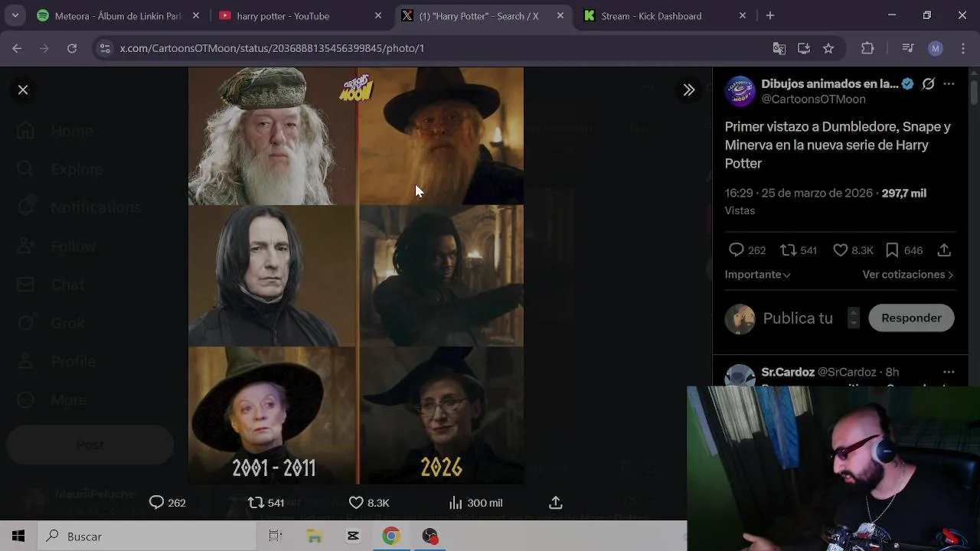The height and width of the screenshot is (551, 980).
Task: Share icon in the sidebar post actions
Action: click(x=944, y=249)
